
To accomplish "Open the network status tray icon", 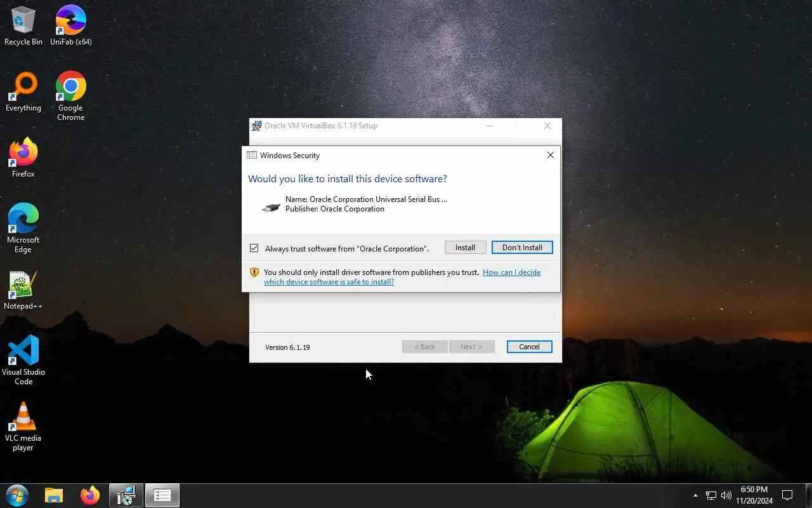I will (711, 495).
